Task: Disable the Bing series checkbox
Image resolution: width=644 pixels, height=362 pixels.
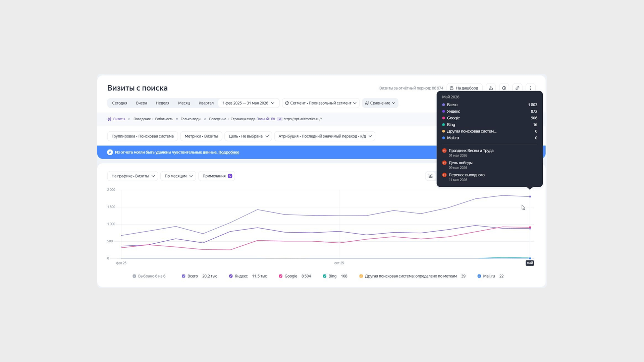Action: 324,276
